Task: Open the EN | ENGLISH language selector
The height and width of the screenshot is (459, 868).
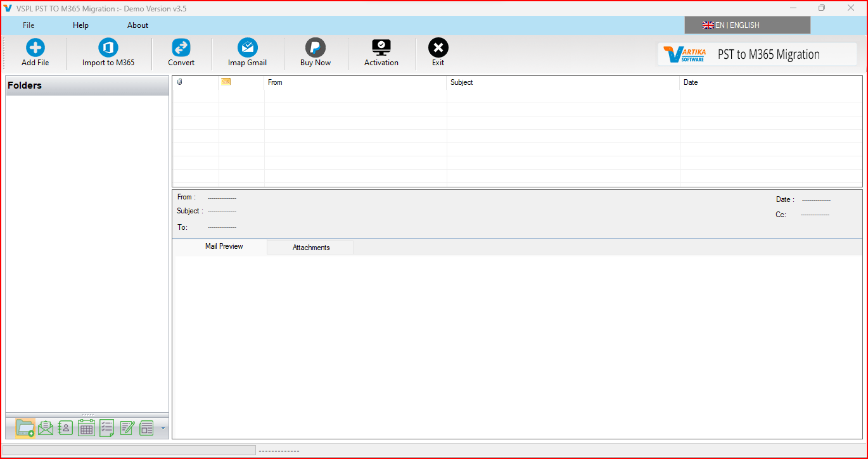Action: 748,25
